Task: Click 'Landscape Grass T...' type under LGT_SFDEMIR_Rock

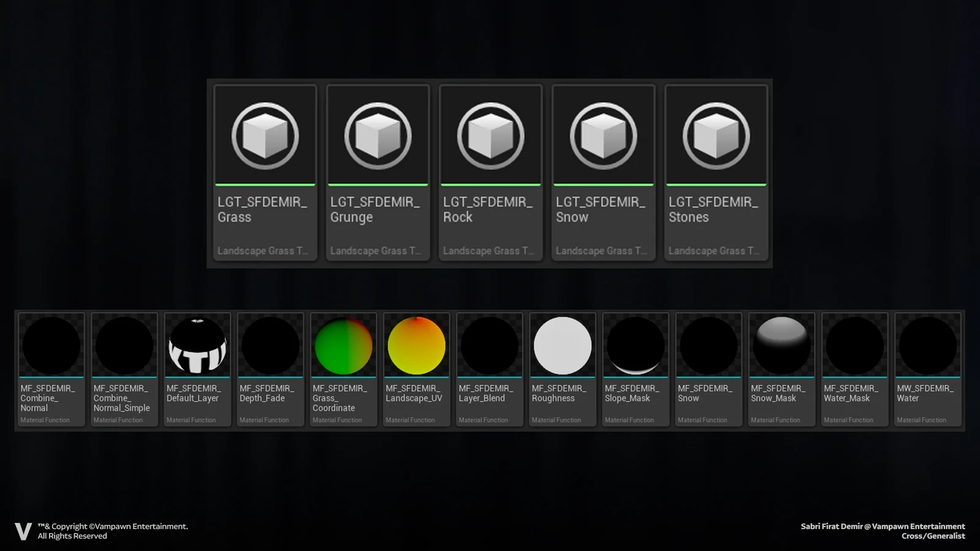Action: 488,251
